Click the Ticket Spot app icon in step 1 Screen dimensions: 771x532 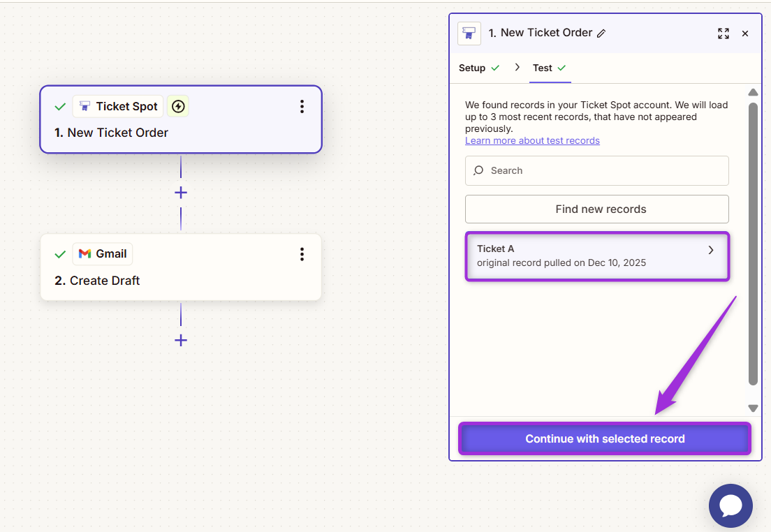tap(85, 106)
